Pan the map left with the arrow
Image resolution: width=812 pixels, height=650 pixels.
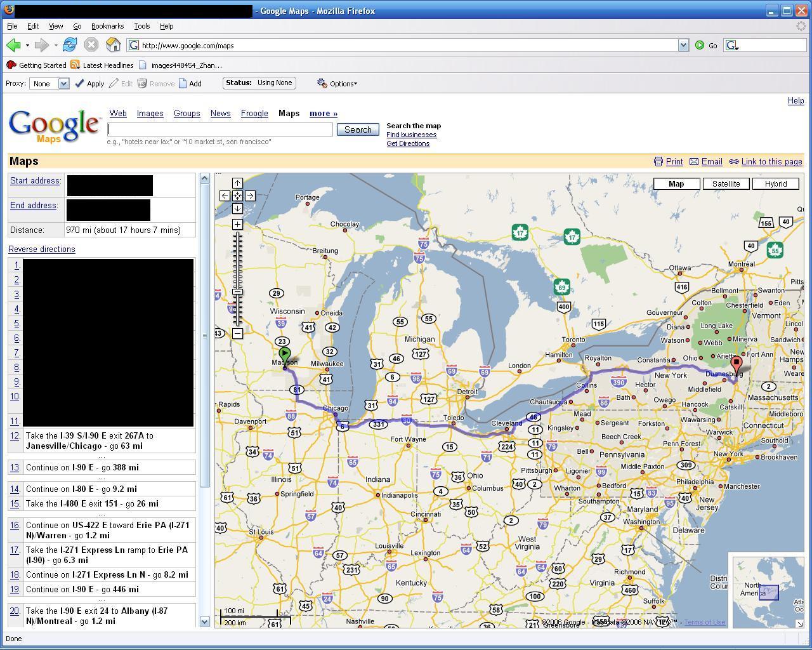tap(225, 196)
